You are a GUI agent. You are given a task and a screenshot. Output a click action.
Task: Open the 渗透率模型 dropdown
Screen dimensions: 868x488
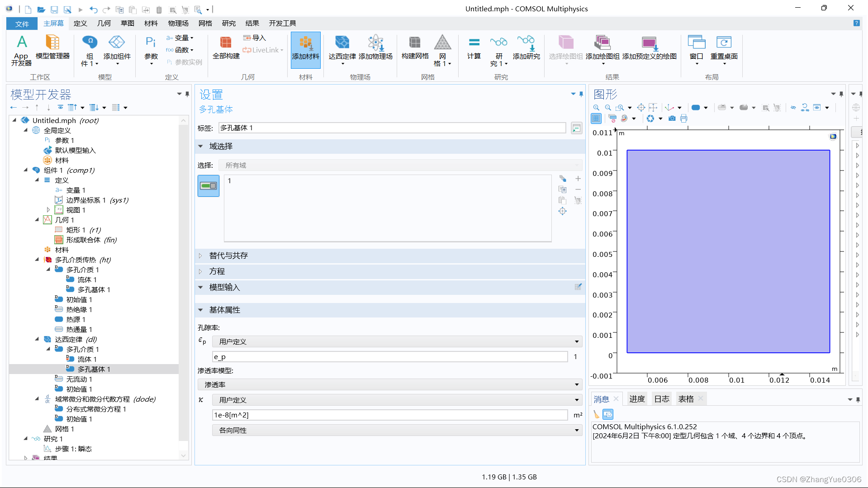[x=389, y=385]
